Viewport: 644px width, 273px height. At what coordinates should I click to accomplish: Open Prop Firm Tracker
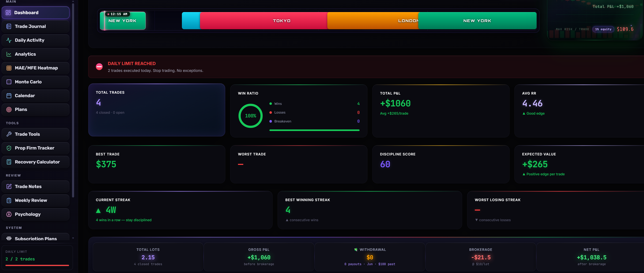pos(36,148)
